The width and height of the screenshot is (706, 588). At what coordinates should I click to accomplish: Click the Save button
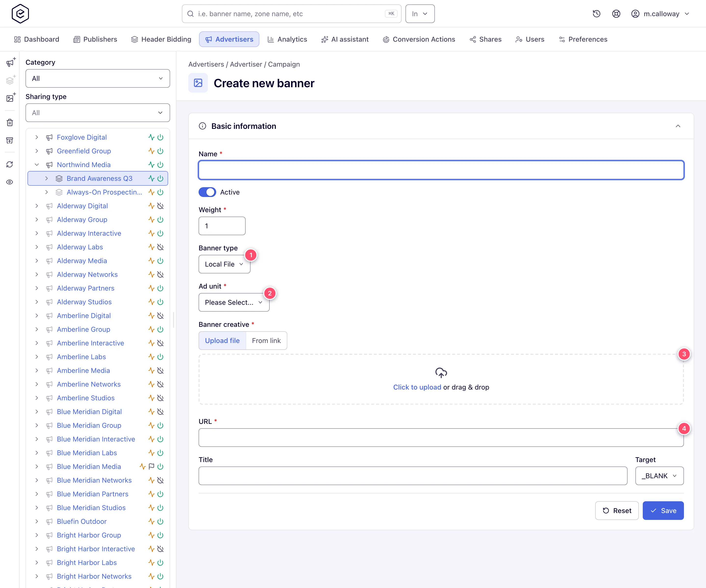pyautogui.click(x=663, y=511)
